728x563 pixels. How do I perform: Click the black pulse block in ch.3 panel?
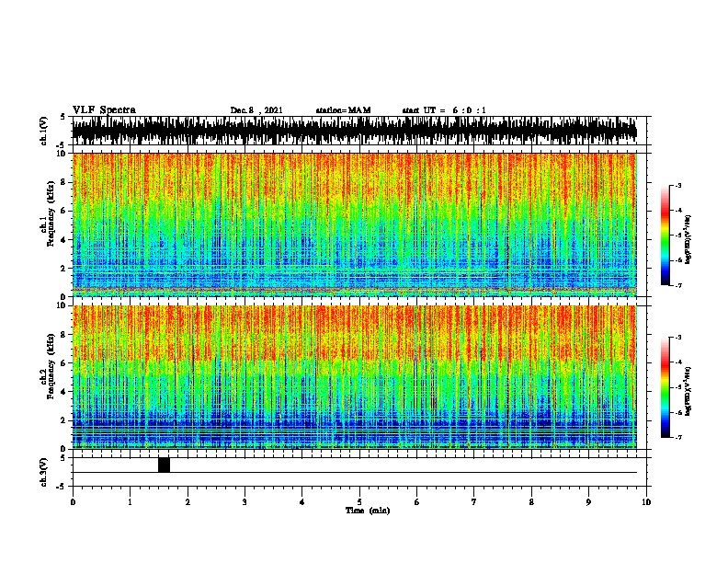coord(164,465)
